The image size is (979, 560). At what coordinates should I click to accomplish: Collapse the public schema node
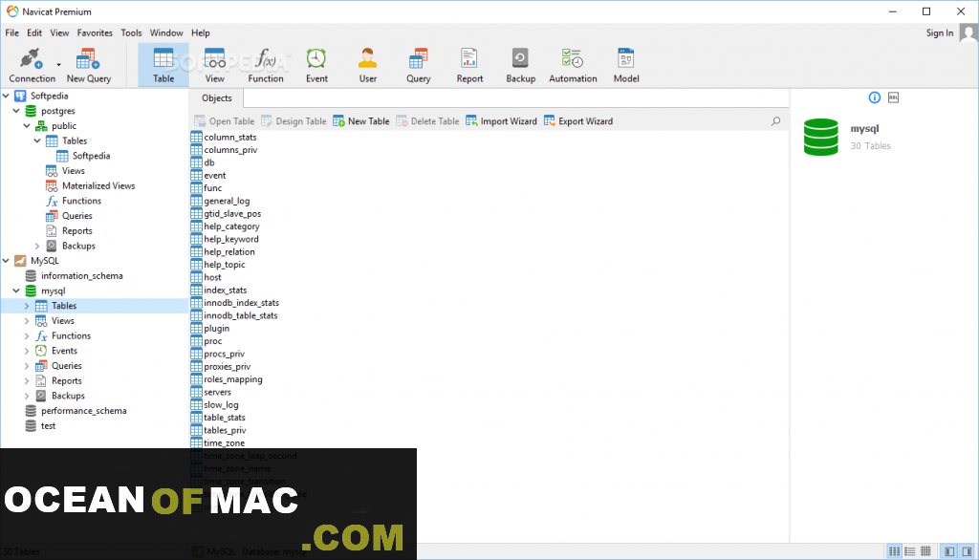point(27,125)
